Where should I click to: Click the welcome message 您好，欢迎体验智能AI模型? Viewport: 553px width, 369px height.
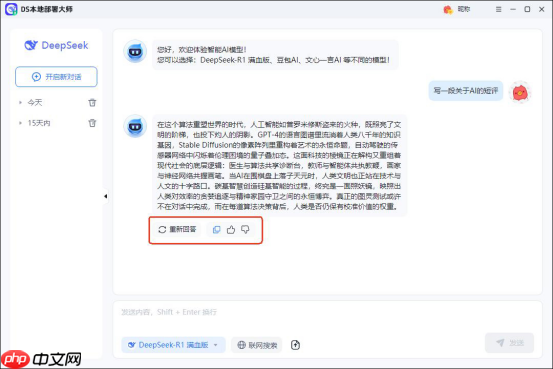pos(275,55)
